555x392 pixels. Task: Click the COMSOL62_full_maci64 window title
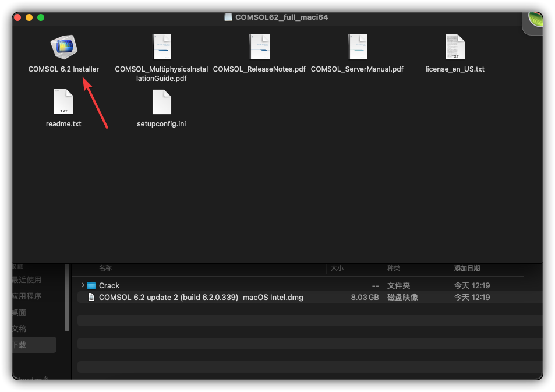coord(282,17)
